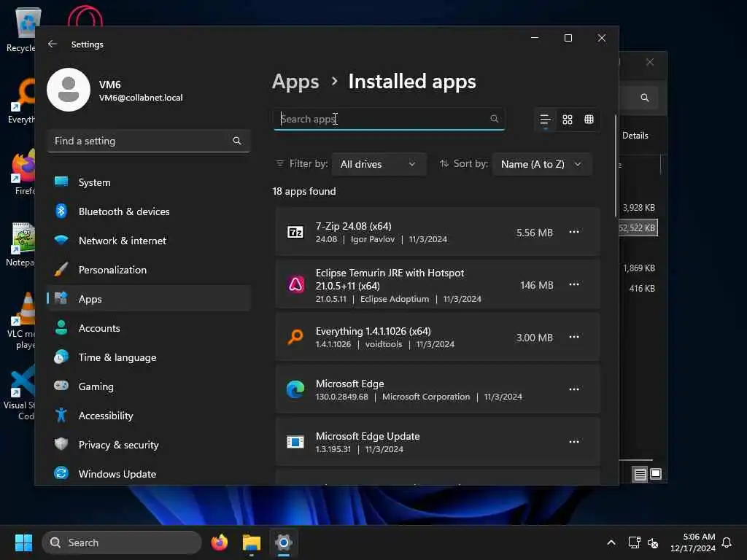Click the Notepad++ desktop shortcut
The height and width of the screenshot is (560, 747).
20,244
